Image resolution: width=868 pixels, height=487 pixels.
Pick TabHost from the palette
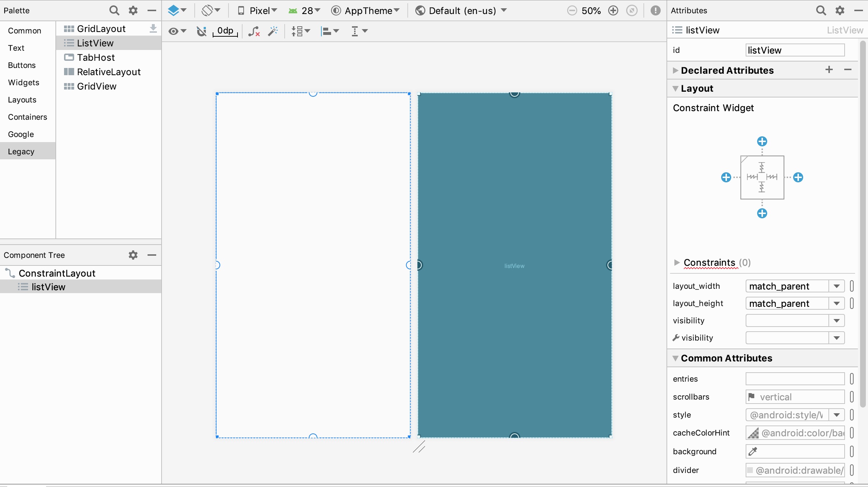click(x=96, y=58)
